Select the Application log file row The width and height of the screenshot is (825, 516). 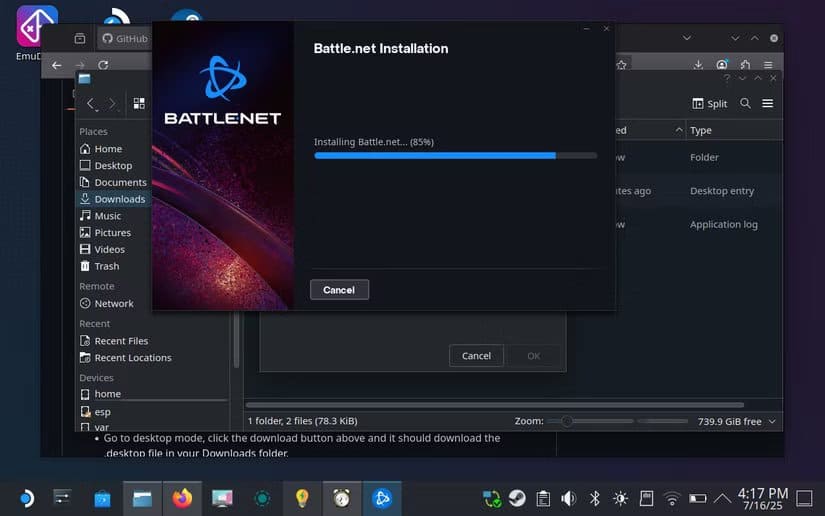click(x=699, y=225)
